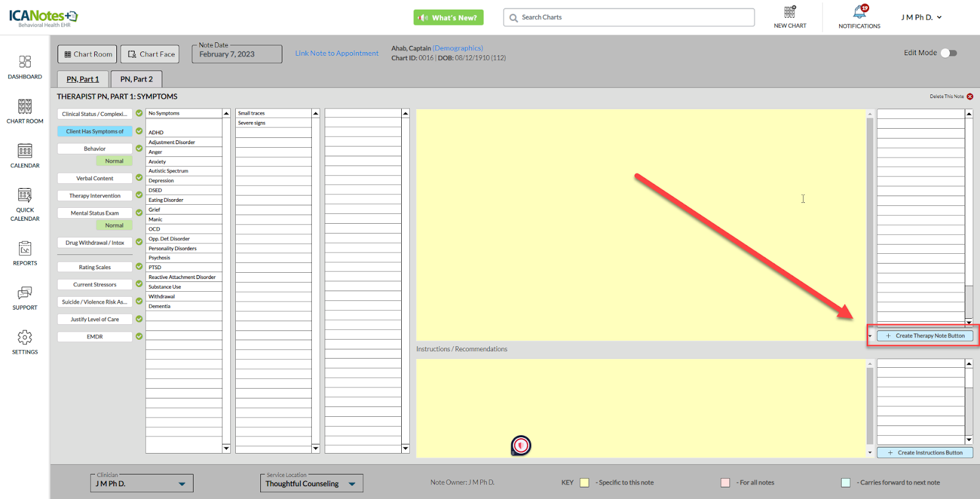Select Anxiety in the symptoms list
980x499 pixels.
(184, 162)
